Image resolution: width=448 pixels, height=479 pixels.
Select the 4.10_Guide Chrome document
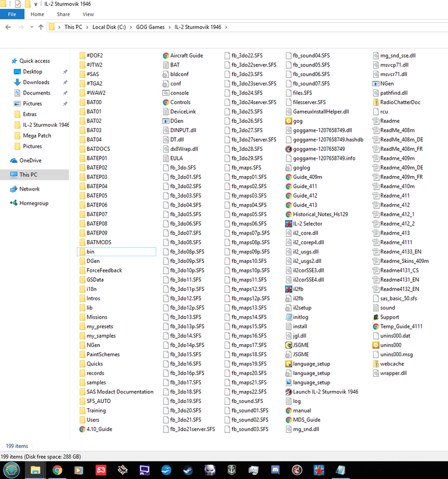click(x=96, y=429)
